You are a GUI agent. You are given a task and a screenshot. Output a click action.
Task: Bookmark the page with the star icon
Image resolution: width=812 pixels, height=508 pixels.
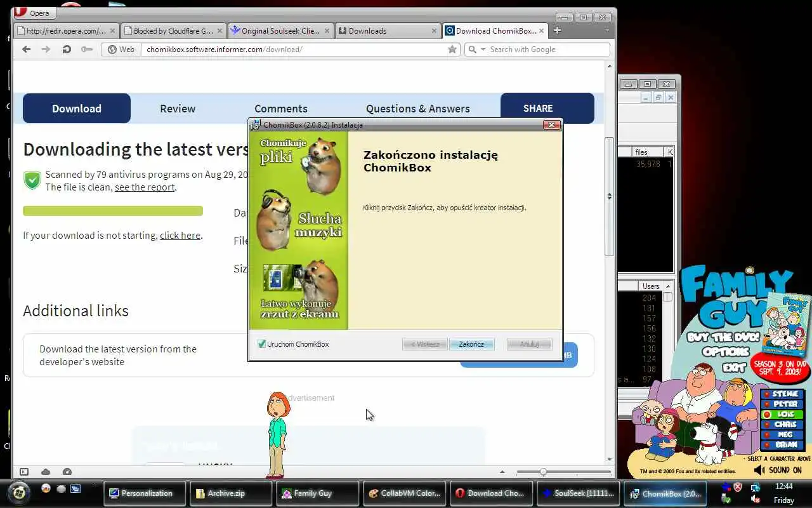click(452, 49)
